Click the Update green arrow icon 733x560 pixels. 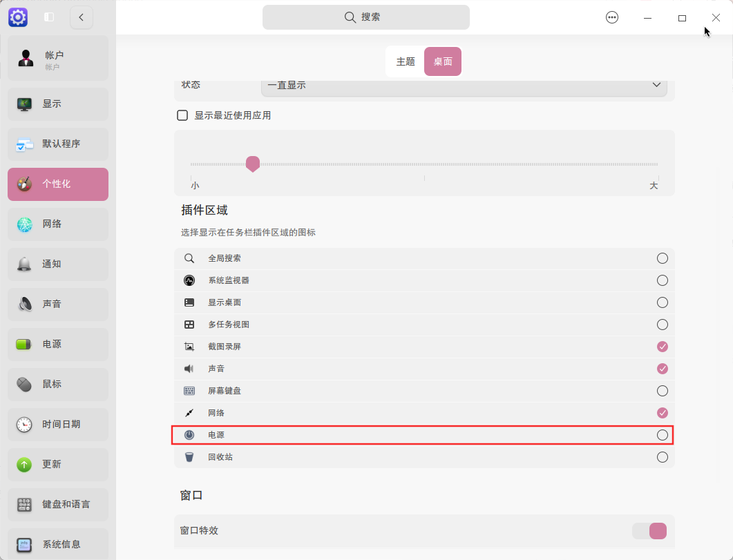click(25, 465)
